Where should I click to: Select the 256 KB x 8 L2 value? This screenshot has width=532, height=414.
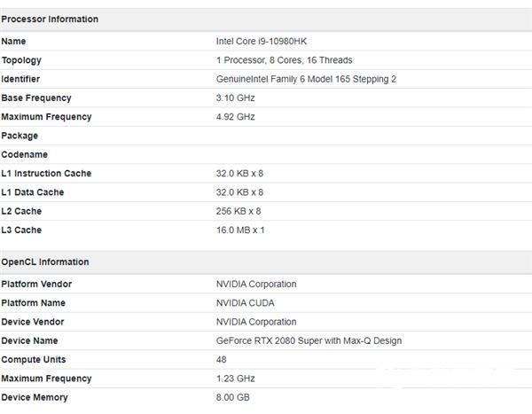[x=239, y=211]
